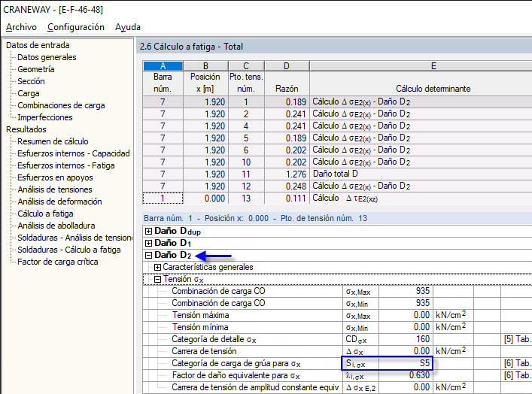Select column B header
This screenshot has width=532, height=394.
click(x=205, y=65)
